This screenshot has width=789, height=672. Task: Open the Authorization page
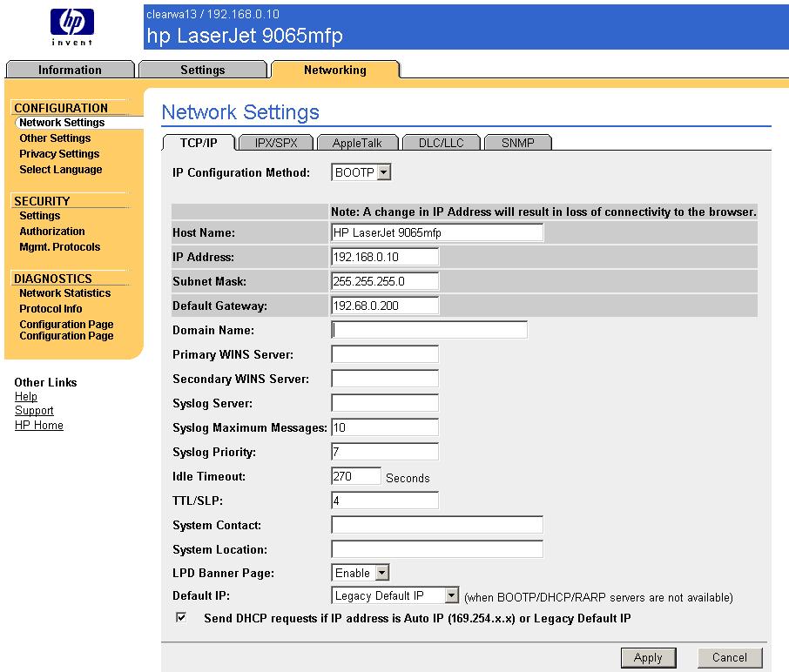click(x=52, y=232)
